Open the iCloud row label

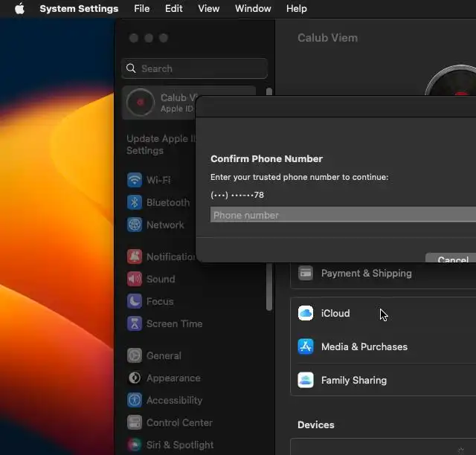[x=335, y=313]
